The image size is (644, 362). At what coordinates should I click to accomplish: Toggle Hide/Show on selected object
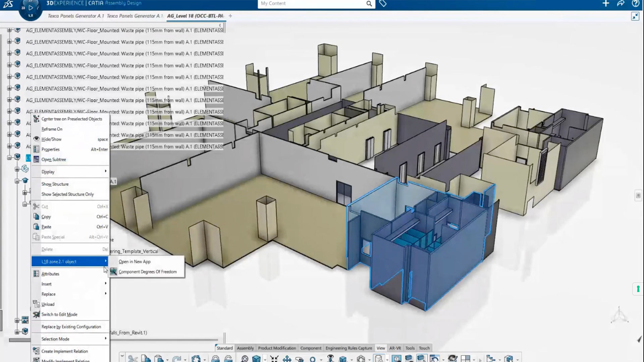(x=51, y=139)
